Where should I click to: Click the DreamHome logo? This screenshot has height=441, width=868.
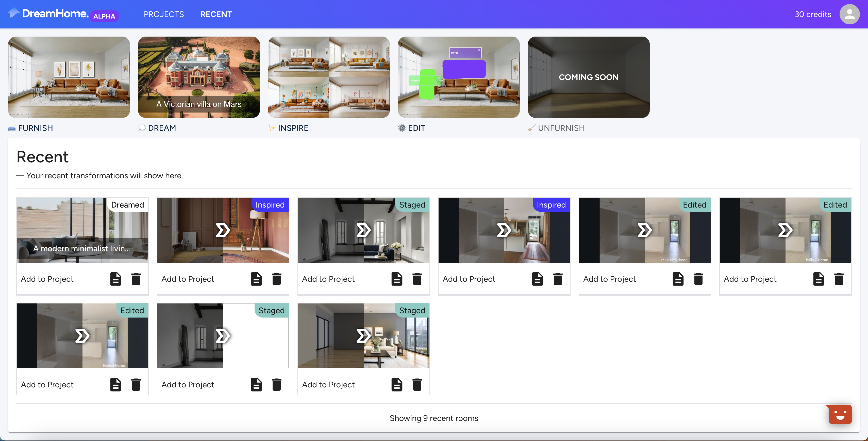pos(55,14)
